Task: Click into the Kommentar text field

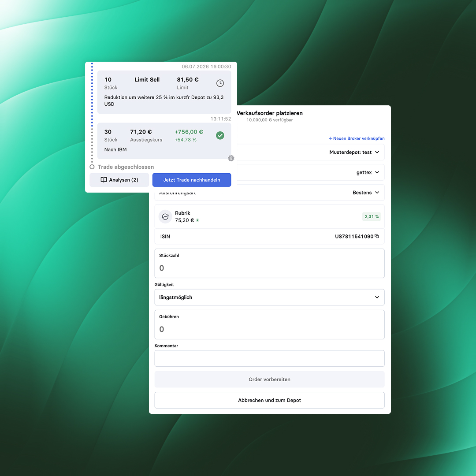Action: pyautogui.click(x=270, y=358)
